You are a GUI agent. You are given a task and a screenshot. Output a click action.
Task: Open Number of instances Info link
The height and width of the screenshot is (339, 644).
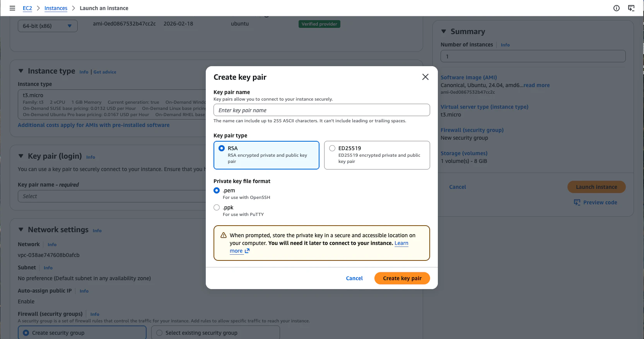[x=505, y=45]
